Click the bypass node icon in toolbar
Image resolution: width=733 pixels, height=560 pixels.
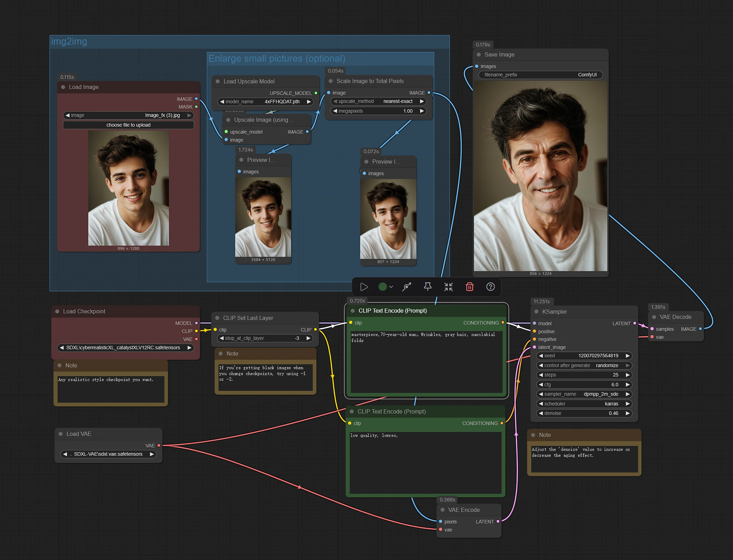click(407, 287)
